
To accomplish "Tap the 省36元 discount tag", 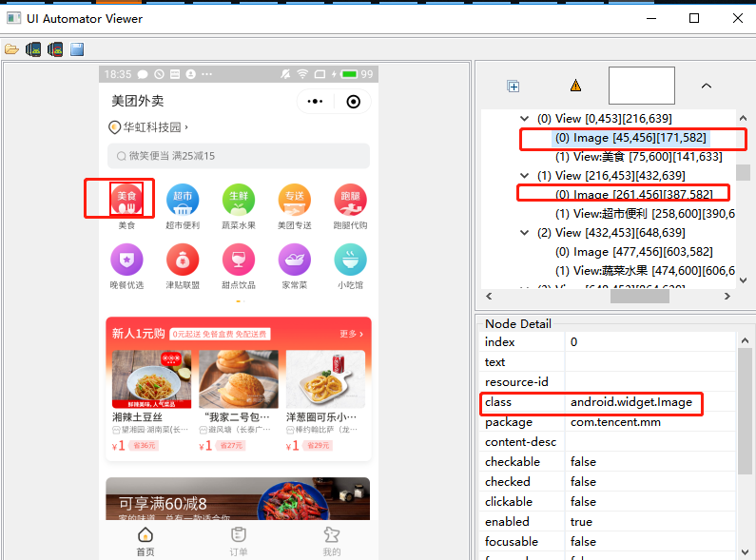I will [145, 445].
